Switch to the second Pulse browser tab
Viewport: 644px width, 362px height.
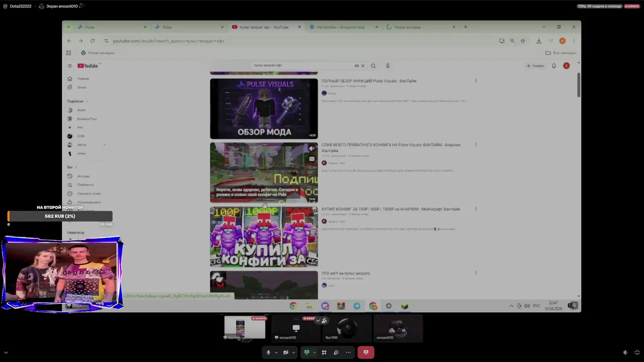point(190,27)
